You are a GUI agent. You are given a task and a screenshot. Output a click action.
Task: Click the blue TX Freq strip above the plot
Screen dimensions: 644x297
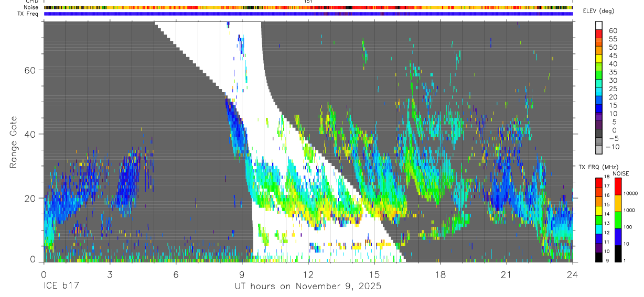click(x=308, y=14)
